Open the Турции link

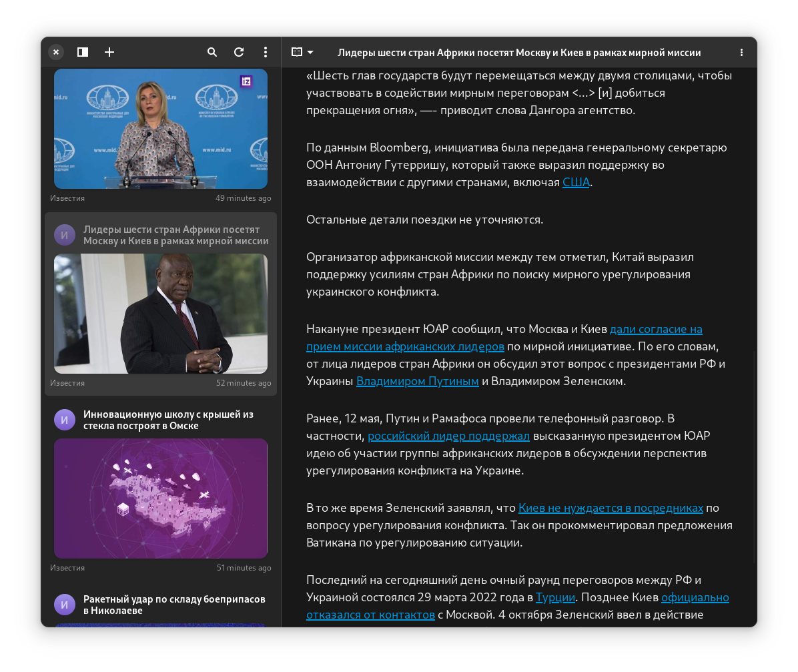(x=555, y=598)
